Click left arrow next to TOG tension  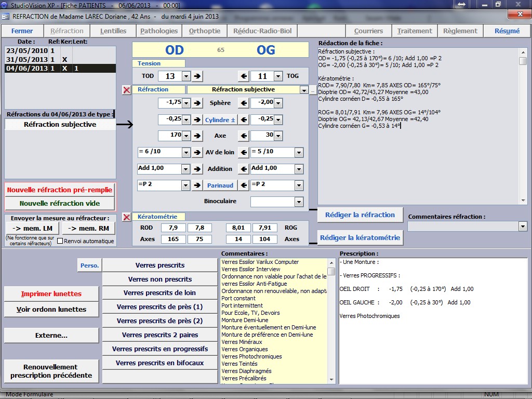pos(243,76)
